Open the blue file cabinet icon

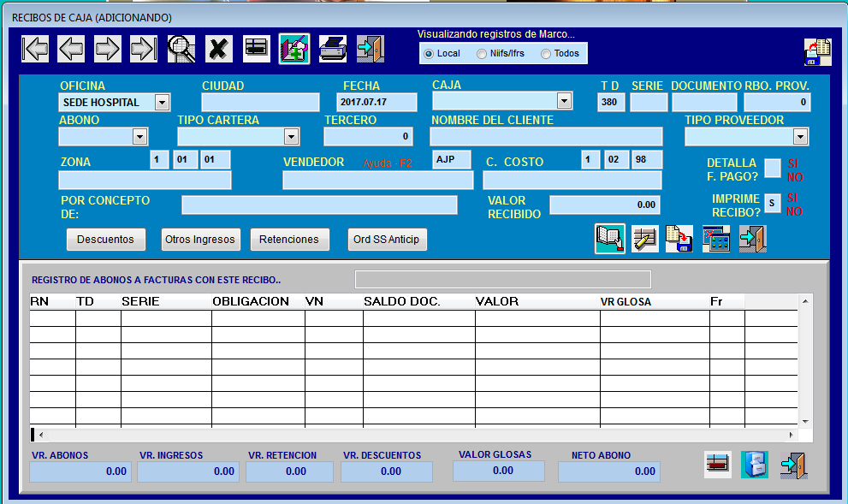click(755, 465)
